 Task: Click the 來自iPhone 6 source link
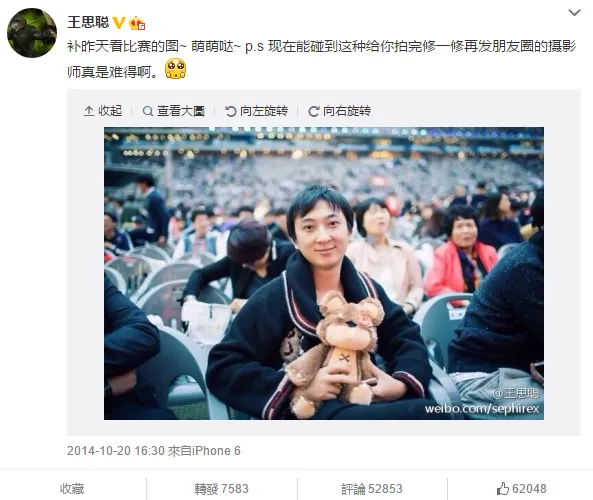(x=204, y=451)
